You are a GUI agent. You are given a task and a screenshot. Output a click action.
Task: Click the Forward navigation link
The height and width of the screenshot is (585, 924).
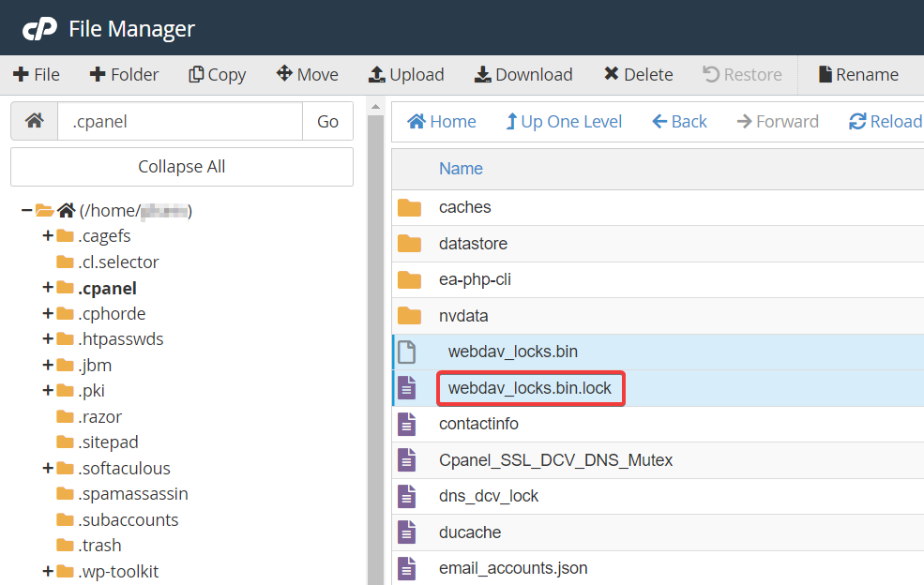[x=778, y=121]
